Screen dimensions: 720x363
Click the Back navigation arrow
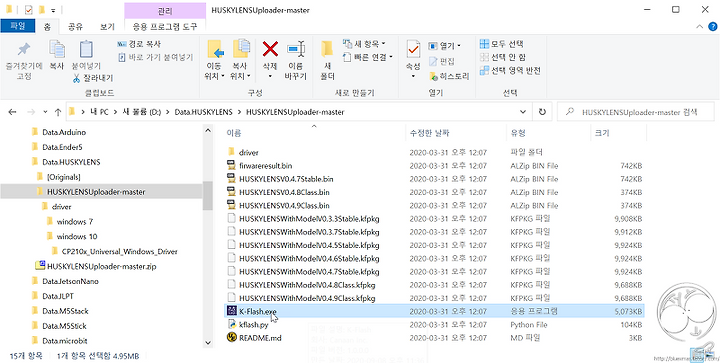[12, 112]
